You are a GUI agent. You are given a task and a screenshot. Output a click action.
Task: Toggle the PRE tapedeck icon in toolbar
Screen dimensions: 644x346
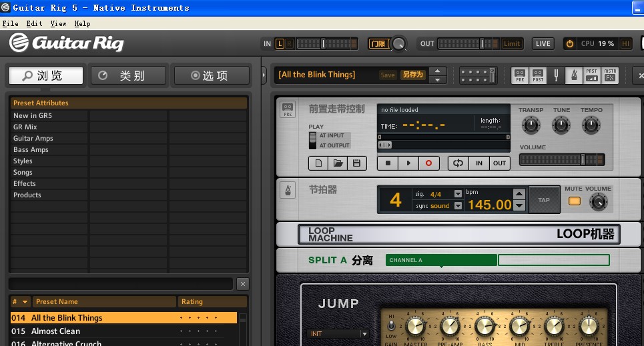pyautogui.click(x=520, y=75)
